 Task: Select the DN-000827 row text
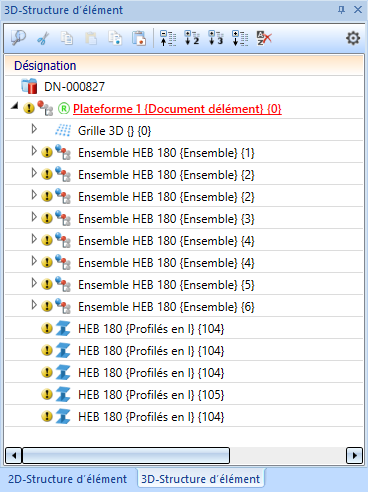click(75, 87)
